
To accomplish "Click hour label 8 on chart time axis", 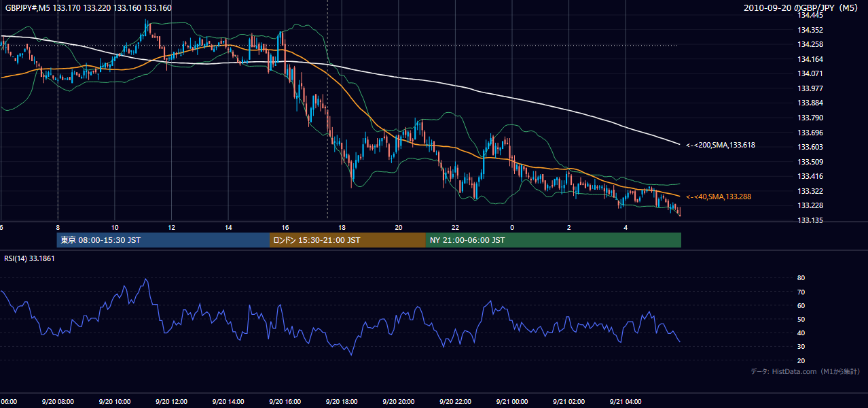I will [58, 228].
